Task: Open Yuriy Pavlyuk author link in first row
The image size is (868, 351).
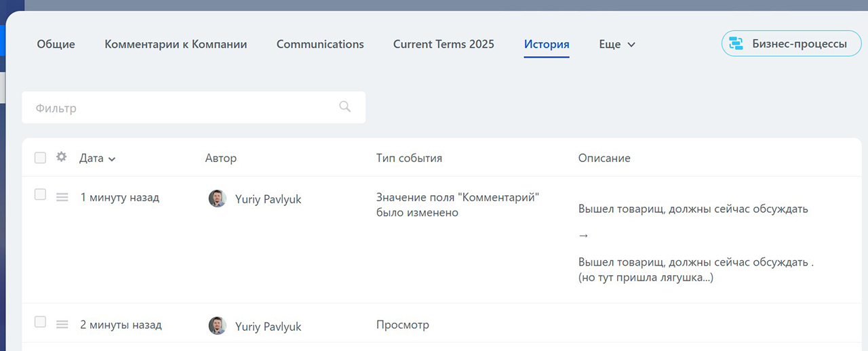Action: tap(268, 199)
